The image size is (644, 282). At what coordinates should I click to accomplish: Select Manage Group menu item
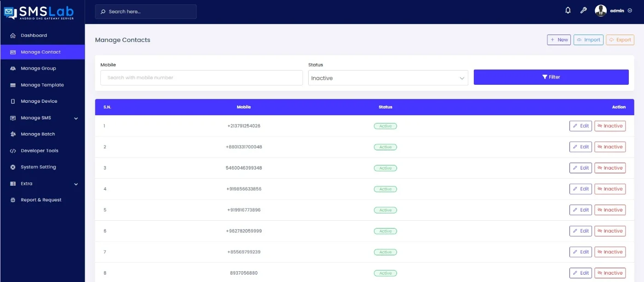pyautogui.click(x=38, y=69)
